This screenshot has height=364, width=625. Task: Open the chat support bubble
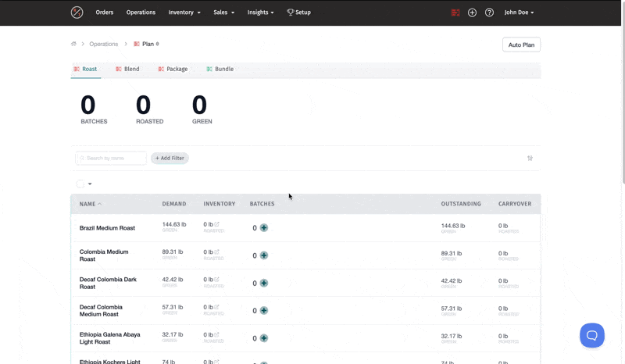click(x=591, y=335)
